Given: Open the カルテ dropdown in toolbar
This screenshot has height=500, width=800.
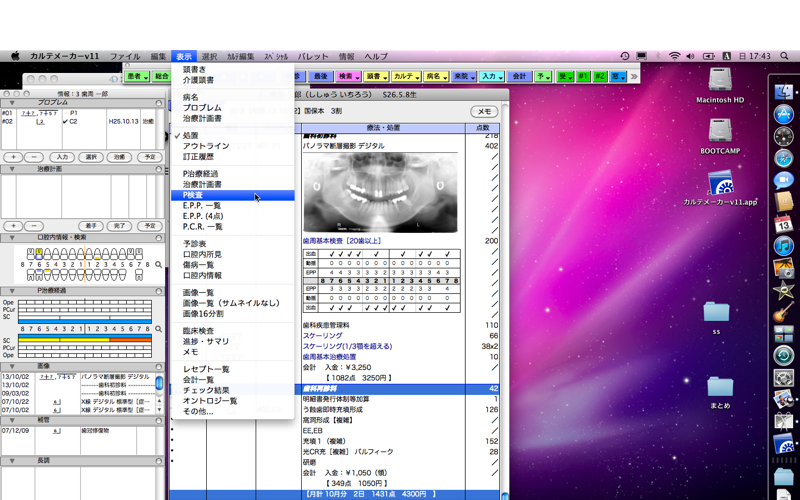Looking at the screenshot, I should 406,76.
